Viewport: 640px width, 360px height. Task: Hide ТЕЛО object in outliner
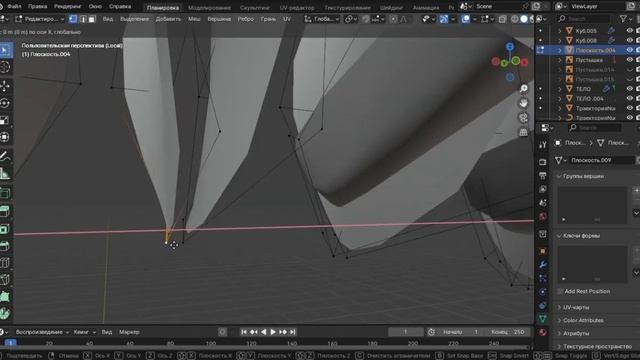629,89
